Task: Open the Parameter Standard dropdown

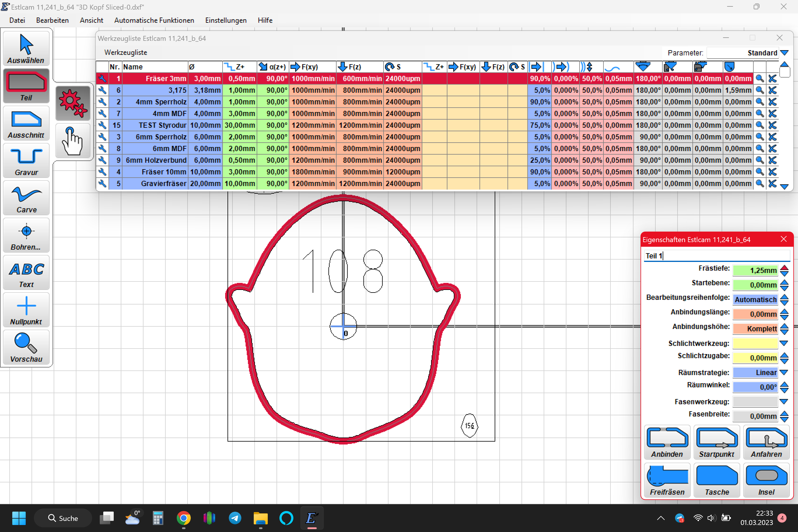Action: (784, 53)
